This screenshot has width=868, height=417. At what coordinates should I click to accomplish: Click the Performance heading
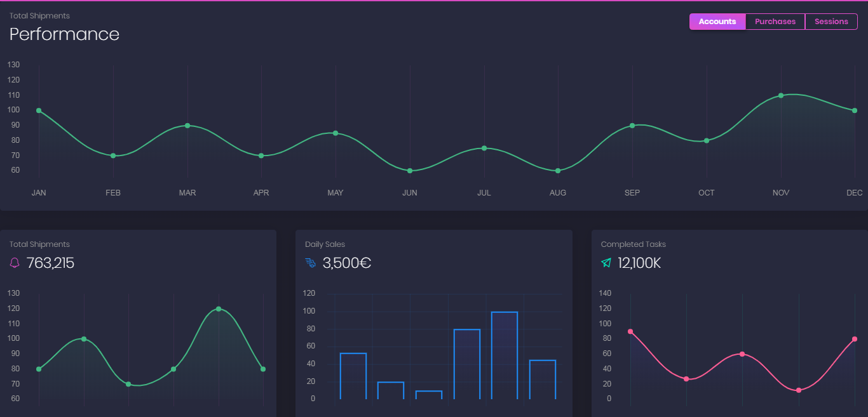[64, 34]
